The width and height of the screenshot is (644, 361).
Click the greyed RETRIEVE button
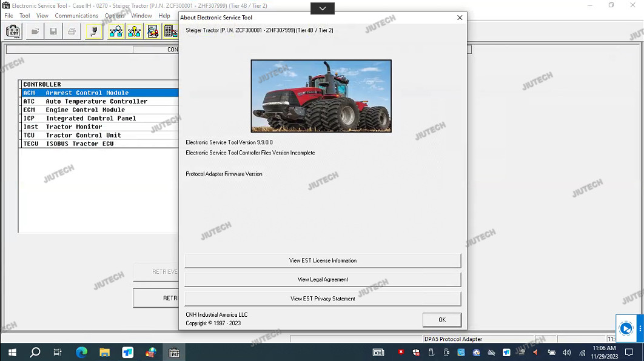click(x=156, y=271)
